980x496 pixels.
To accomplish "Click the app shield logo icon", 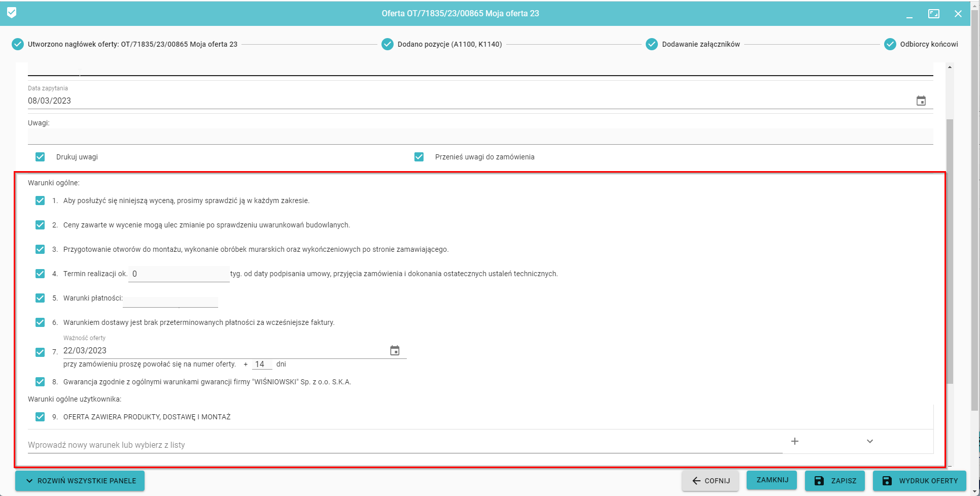I will pyautogui.click(x=12, y=13).
